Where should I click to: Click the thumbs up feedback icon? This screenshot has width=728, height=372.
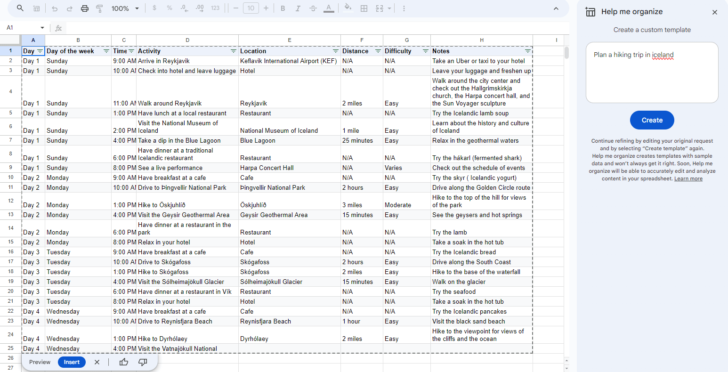click(x=124, y=362)
